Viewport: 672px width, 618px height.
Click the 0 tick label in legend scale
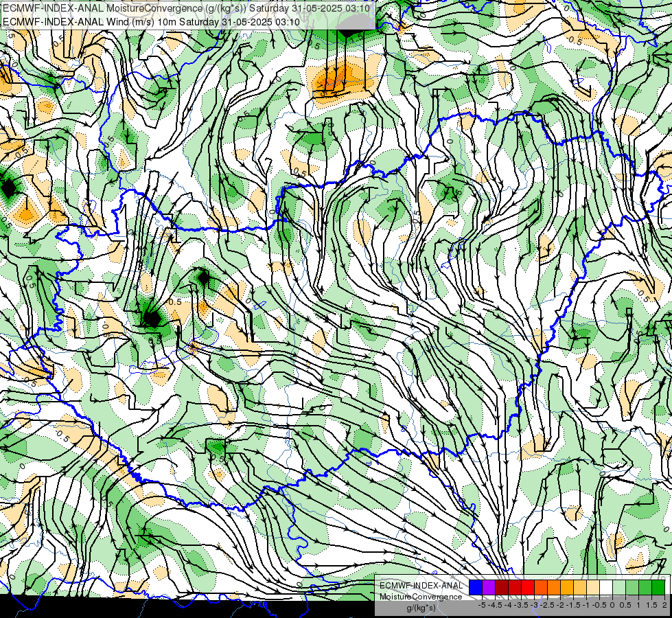(612, 605)
